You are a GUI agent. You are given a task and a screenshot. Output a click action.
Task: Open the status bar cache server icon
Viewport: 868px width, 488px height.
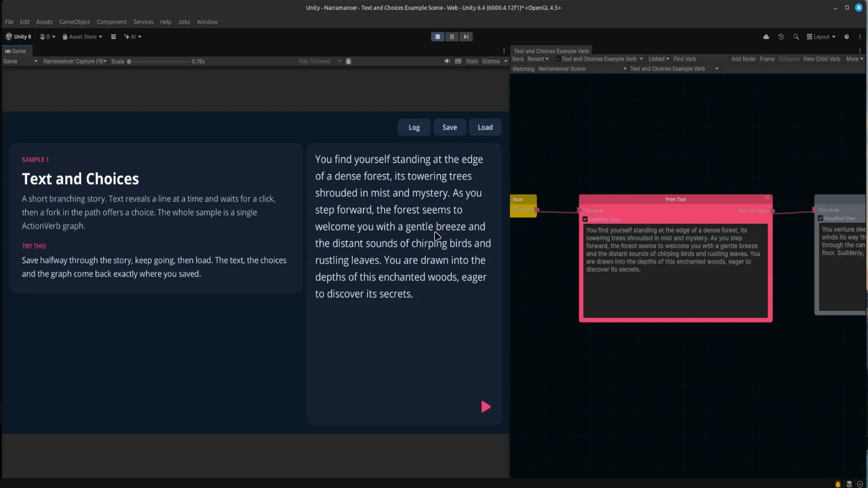point(849,484)
